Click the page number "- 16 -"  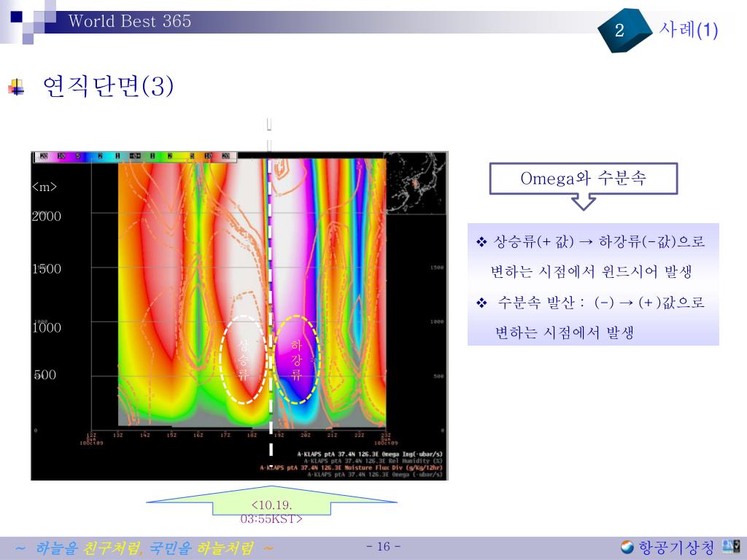click(x=384, y=546)
